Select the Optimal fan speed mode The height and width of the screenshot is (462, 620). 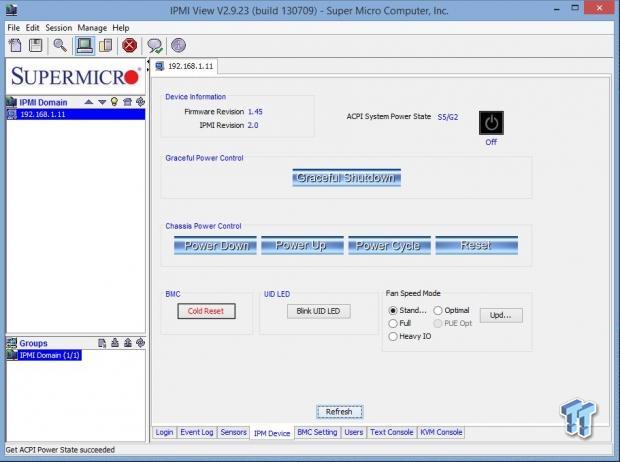(x=438, y=311)
